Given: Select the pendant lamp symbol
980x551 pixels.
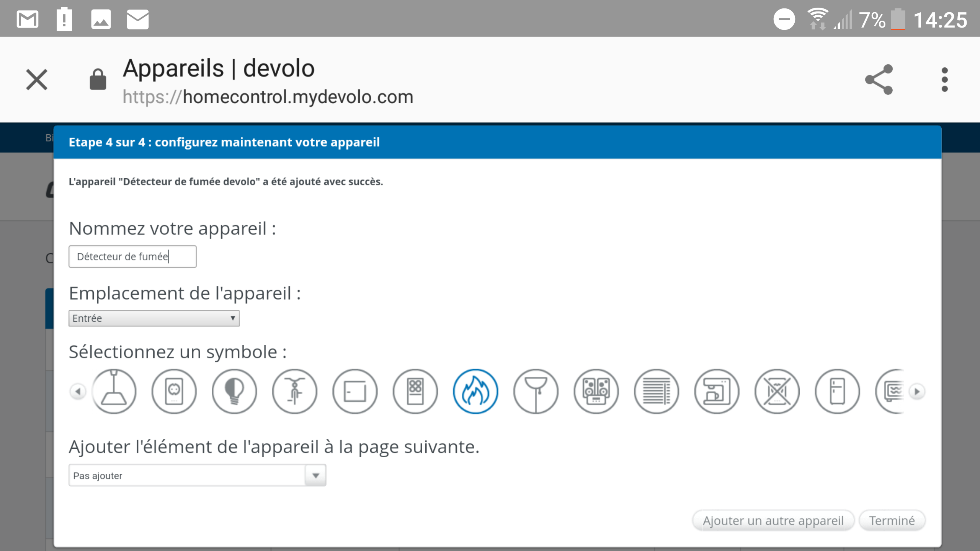Looking at the screenshot, I should click(x=114, y=391).
